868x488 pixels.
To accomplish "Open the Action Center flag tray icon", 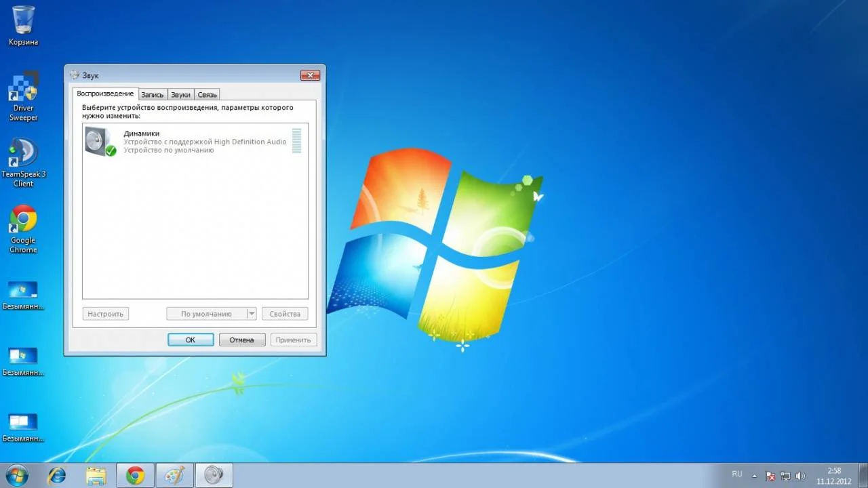I will (x=770, y=476).
